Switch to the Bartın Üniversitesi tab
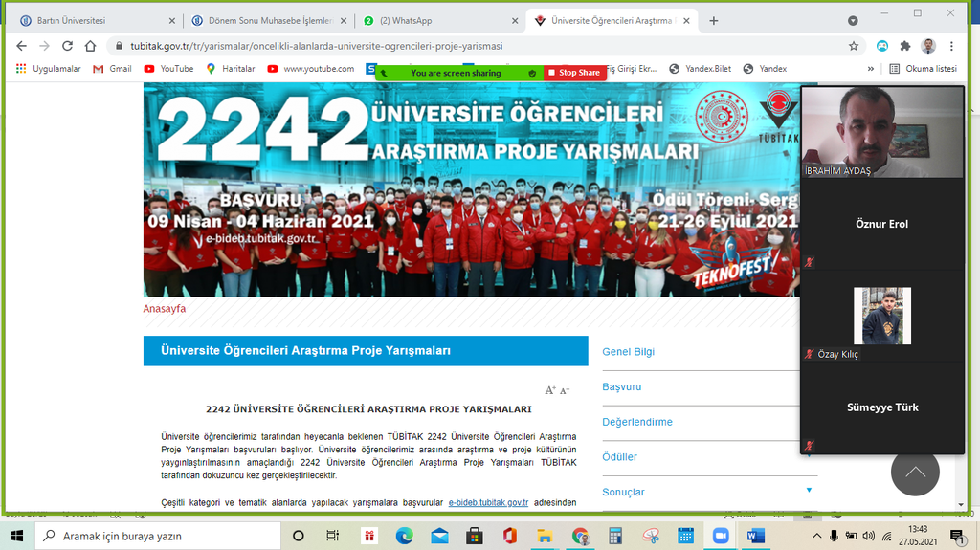The width and height of the screenshot is (980, 550). [x=97, y=21]
